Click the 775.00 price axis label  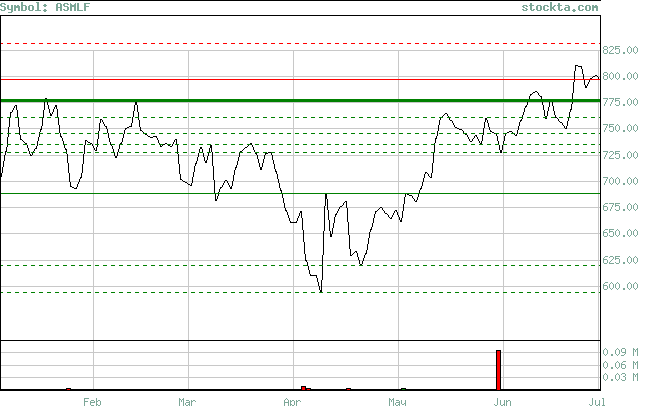click(620, 102)
